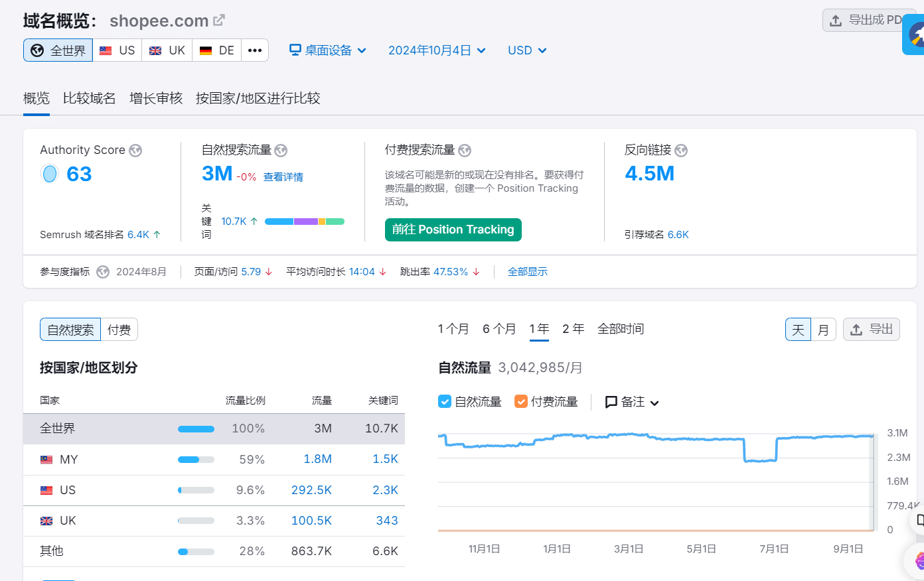Click globe icon beside 参与度指标
The width and height of the screenshot is (924, 581).
(x=103, y=272)
